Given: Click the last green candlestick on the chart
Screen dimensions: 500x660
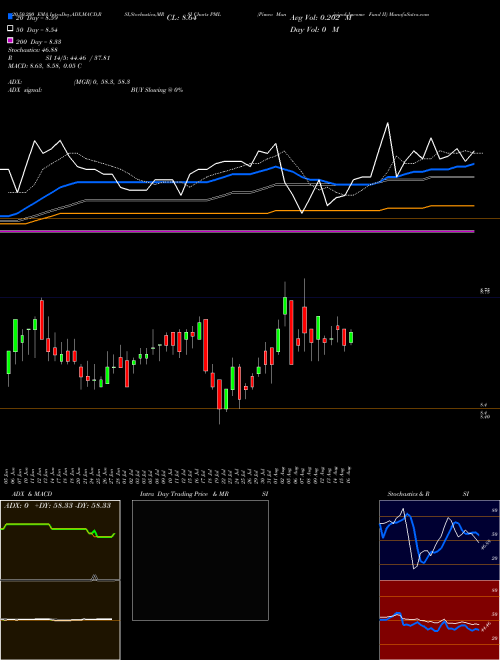Looking at the screenshot, I should point(351,337).
